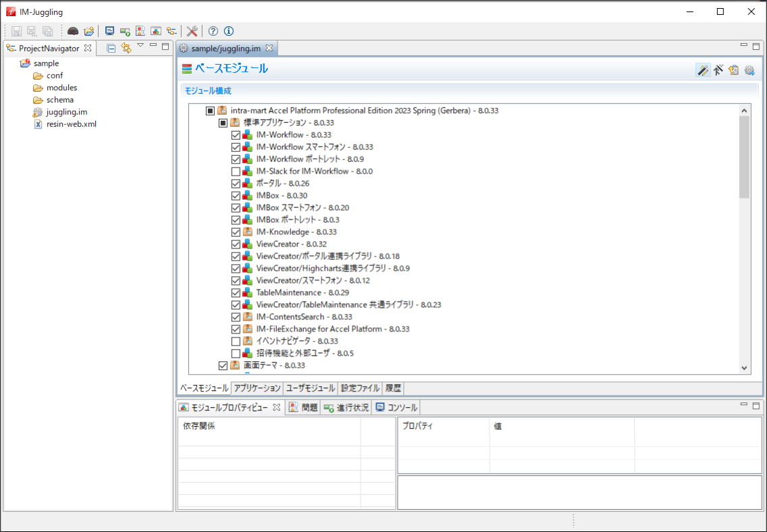
Task: Switch to the アプリケーション tab
Action: (x=257, y=388)
